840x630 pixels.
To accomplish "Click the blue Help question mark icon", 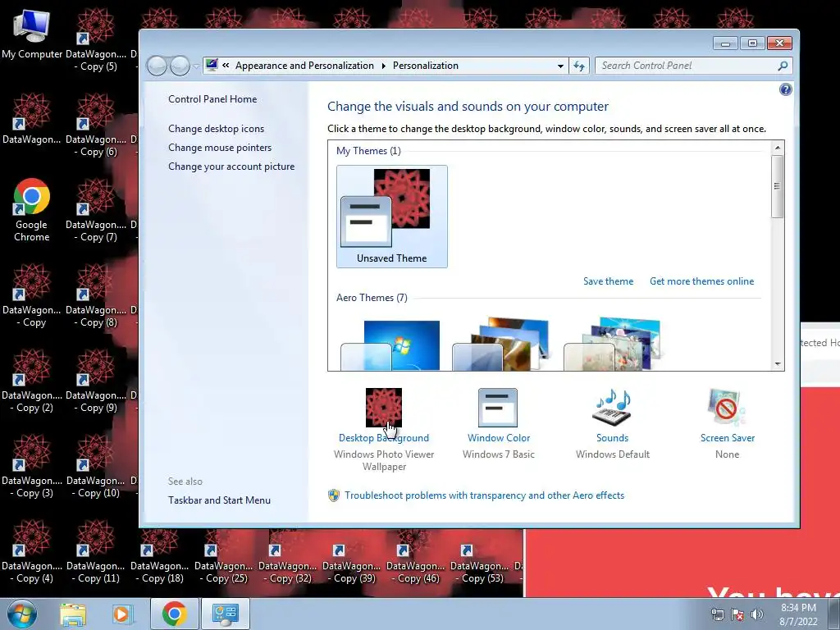I will (785, 89).
